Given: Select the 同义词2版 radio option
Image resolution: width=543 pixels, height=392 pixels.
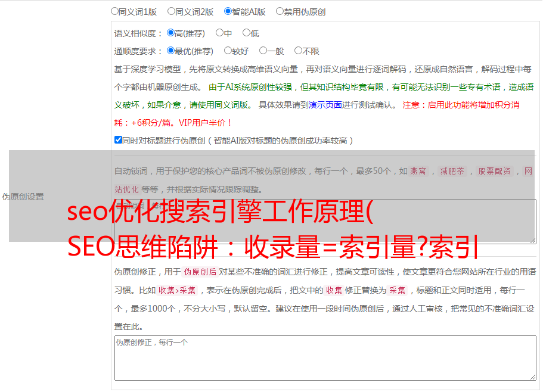Looking at the screenshot, I should 171,11.
